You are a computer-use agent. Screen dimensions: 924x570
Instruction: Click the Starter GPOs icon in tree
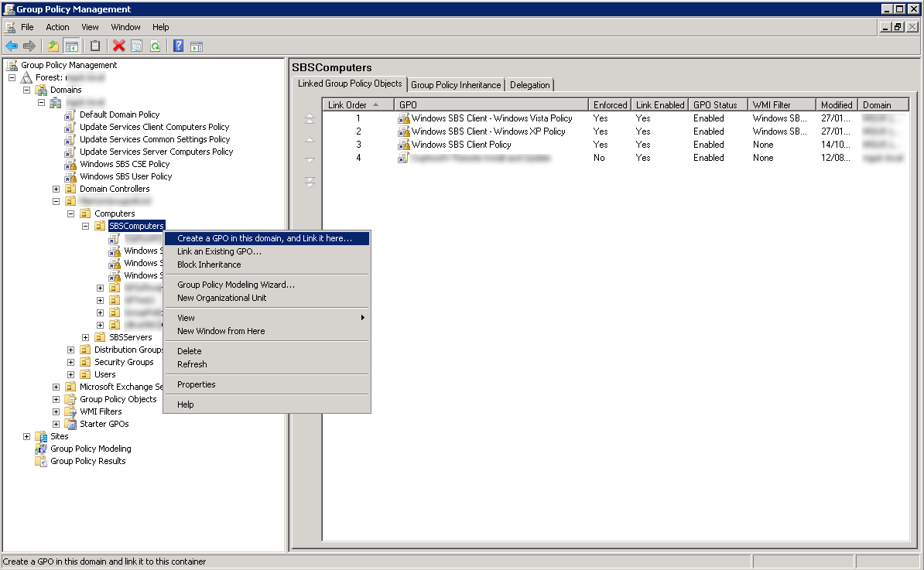[x=70, y=424]
